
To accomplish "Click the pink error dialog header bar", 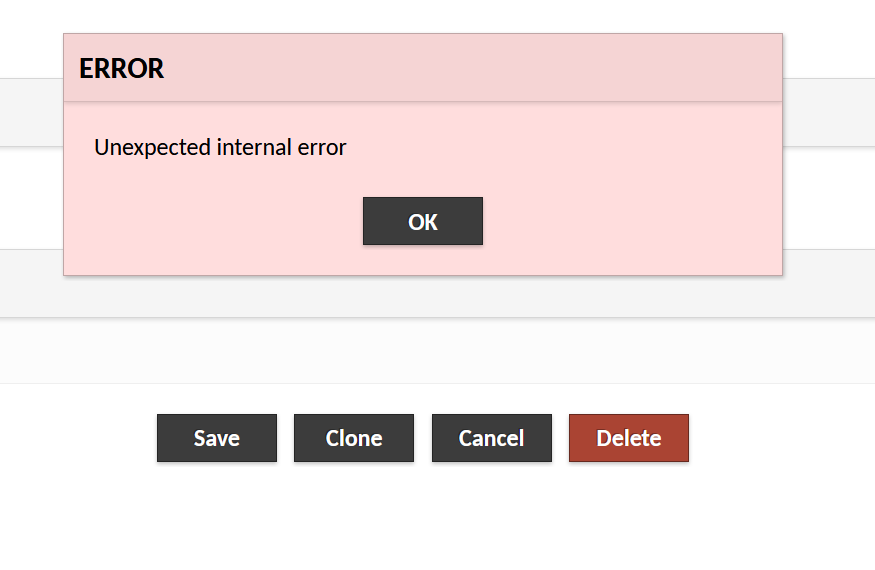I will 423,68.
